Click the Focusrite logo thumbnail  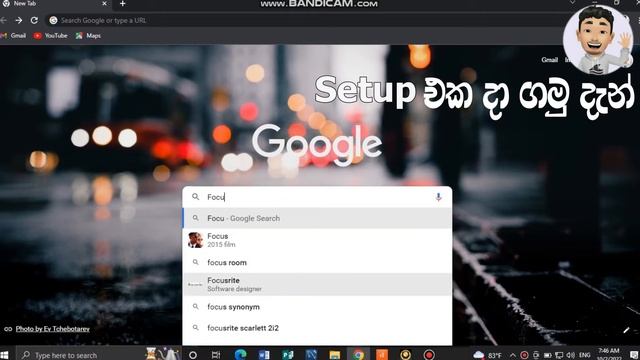(196, 284)
